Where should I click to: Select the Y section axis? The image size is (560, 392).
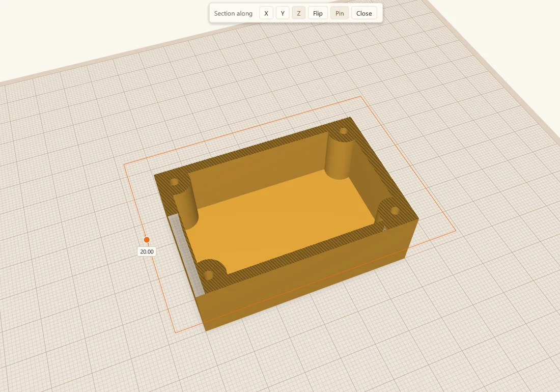tap(283, 13)
